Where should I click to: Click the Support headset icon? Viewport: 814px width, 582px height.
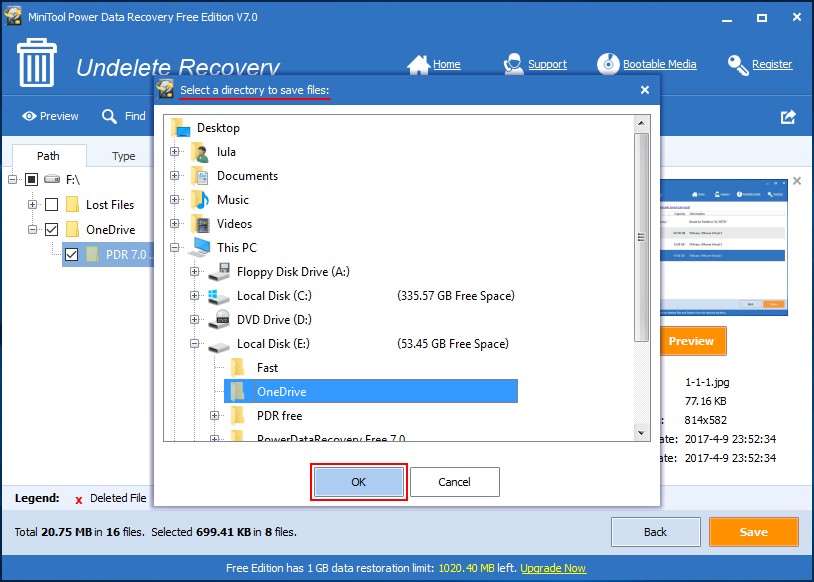click(x=513, y=64)
